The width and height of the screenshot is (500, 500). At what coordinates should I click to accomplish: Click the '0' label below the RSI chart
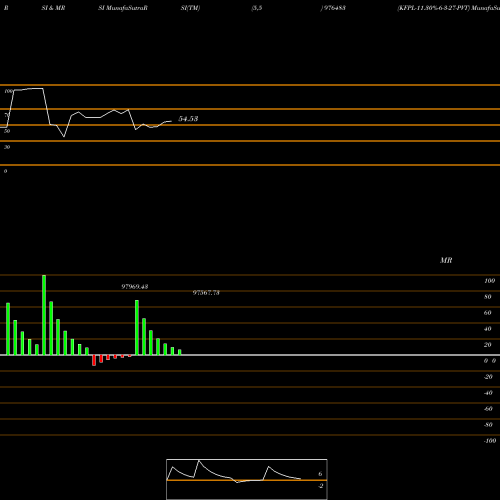5,171
